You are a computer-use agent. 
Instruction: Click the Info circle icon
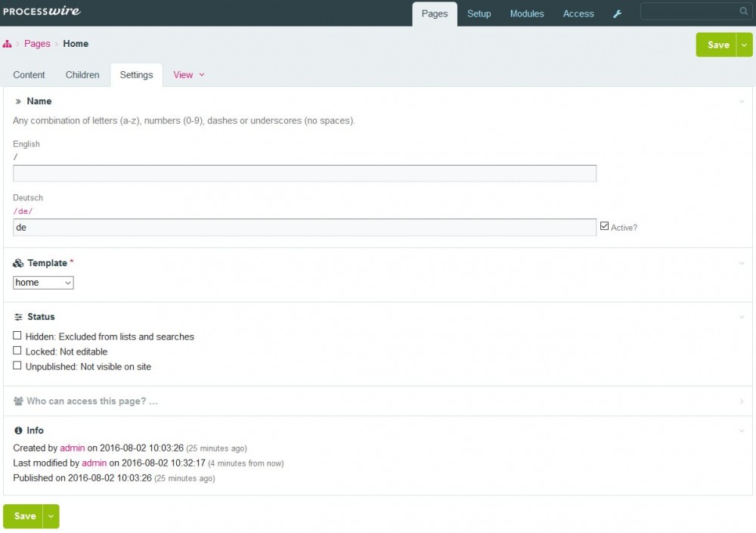[18, 430]
